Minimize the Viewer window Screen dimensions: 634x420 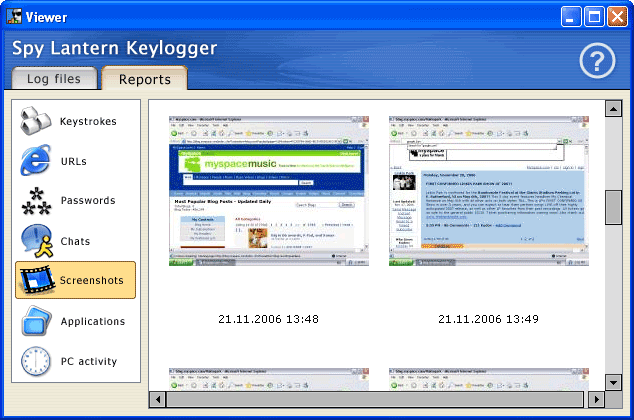coord(571,17)
